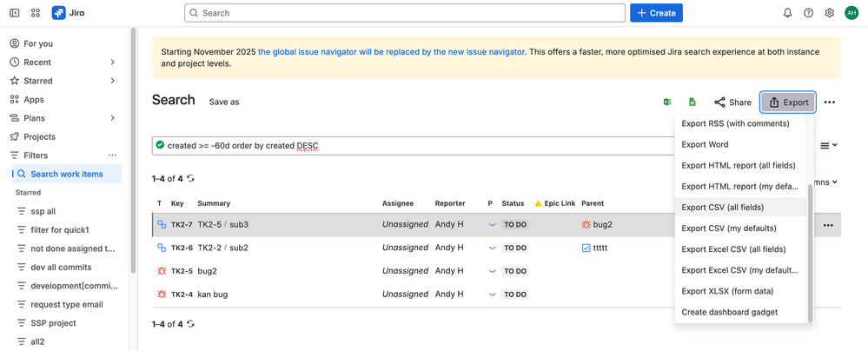Open the Columns dropdown
868x351 pixels.
tap(826, 182)
